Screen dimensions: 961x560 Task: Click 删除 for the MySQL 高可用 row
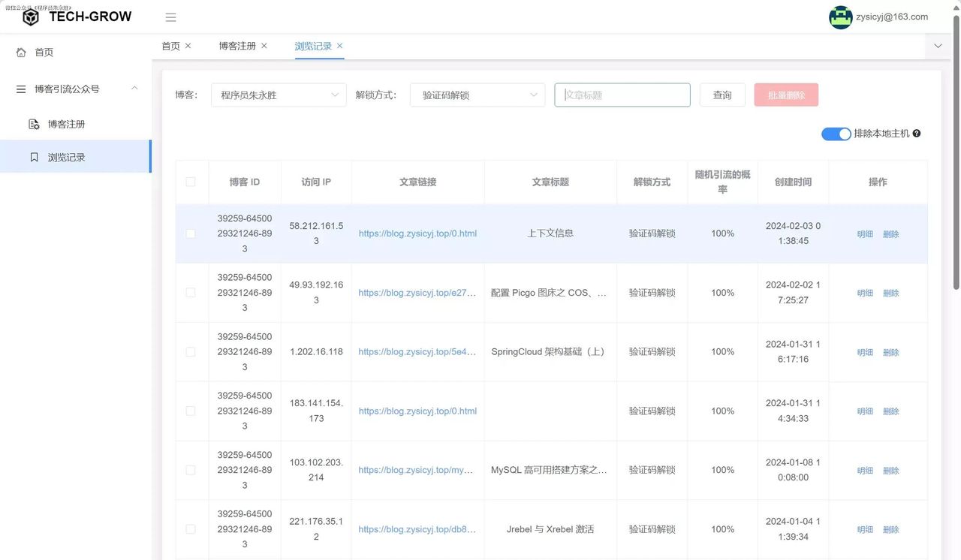(891, 471)
